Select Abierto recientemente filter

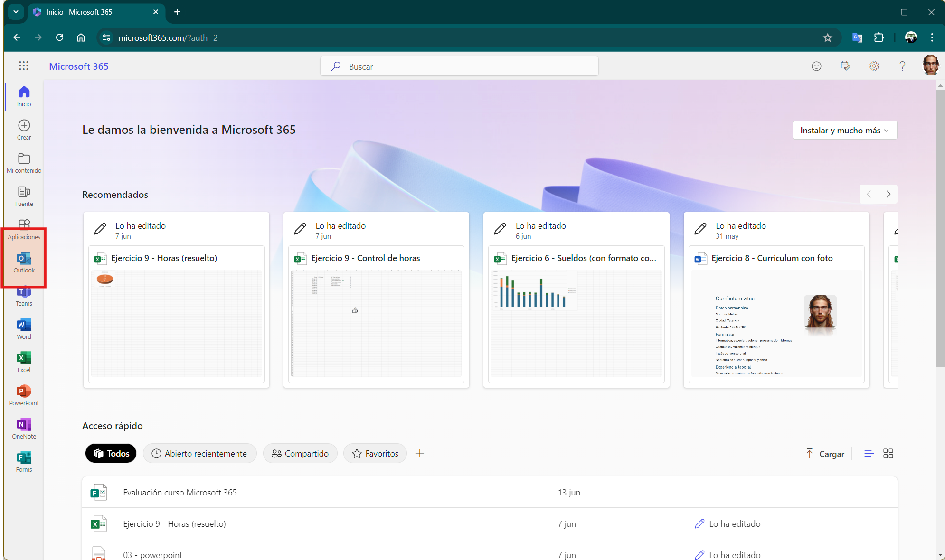[199, 453]
